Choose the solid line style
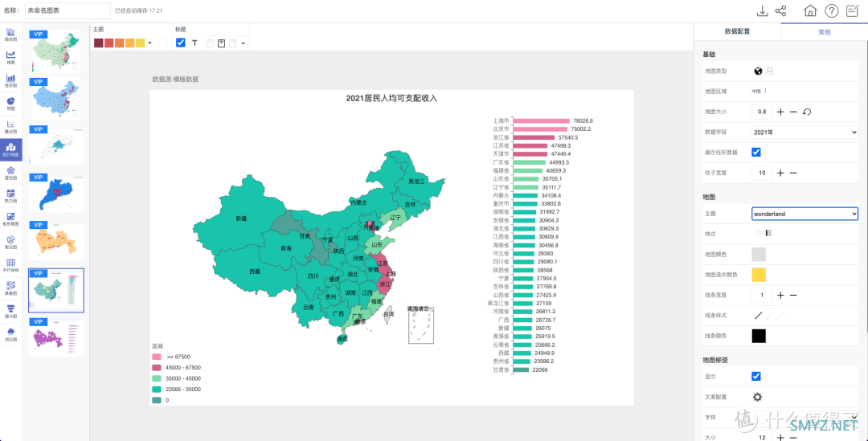This screenshot has width=868, height=441. click(x=759, y=316)
